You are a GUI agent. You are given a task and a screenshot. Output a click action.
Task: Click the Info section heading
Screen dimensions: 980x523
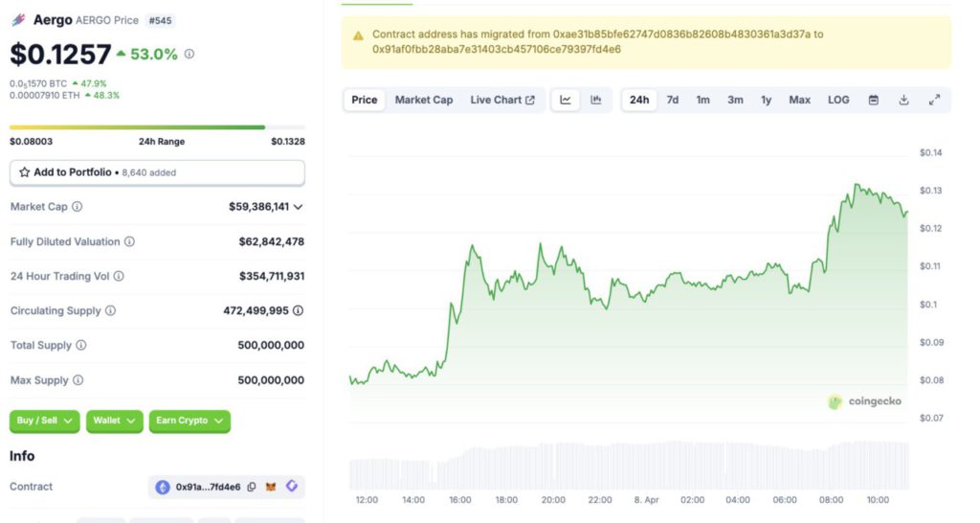pyautogui.click(x=22, y=456)
